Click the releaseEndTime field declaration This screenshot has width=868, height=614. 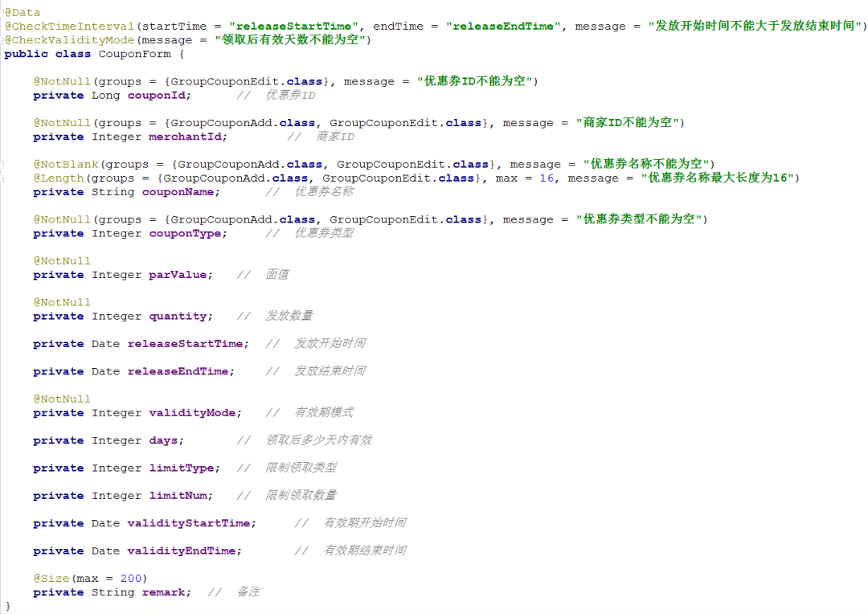(x=133, y=371)
